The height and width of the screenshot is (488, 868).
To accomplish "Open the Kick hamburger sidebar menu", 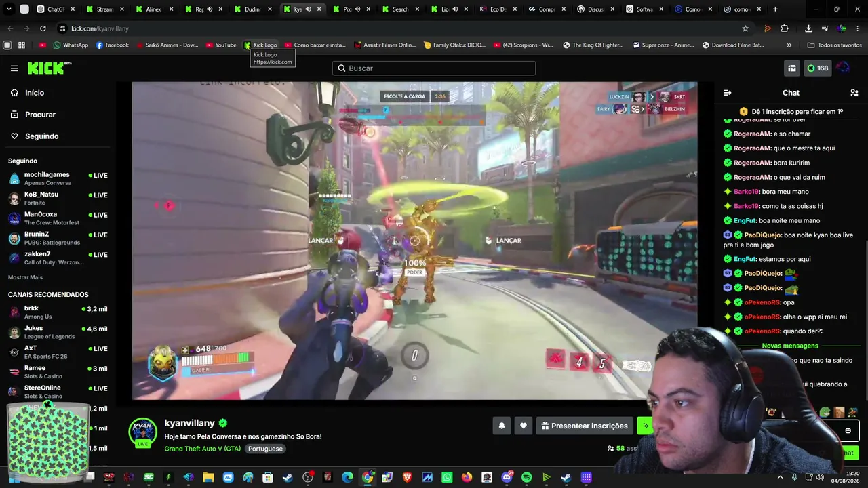I will 14,68.
